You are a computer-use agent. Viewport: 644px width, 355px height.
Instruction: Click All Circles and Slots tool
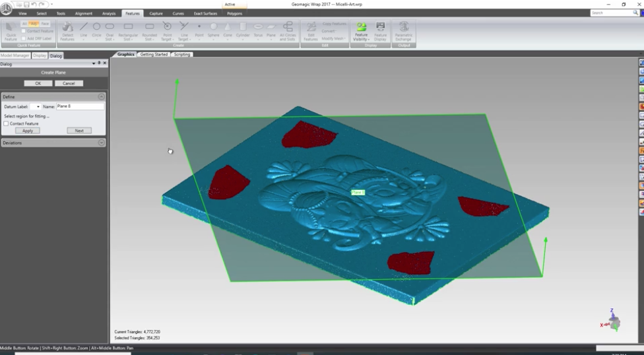point(288,31)
